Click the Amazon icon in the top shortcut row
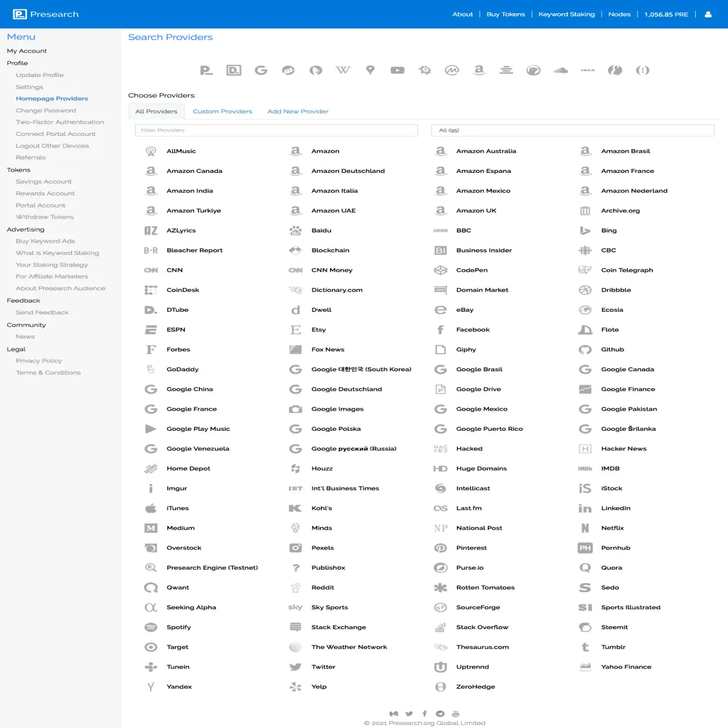This screenshot has width=728, height=728. click(x=479, y=70)
